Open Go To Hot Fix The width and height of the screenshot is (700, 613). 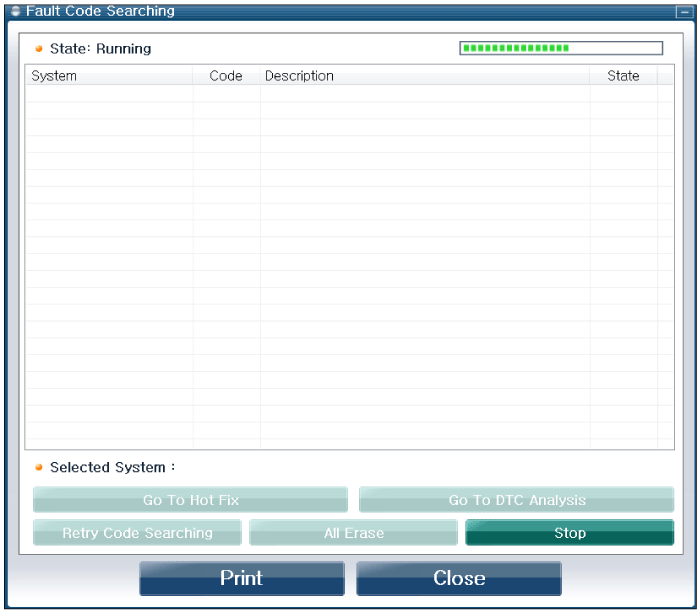pos(190,499)
